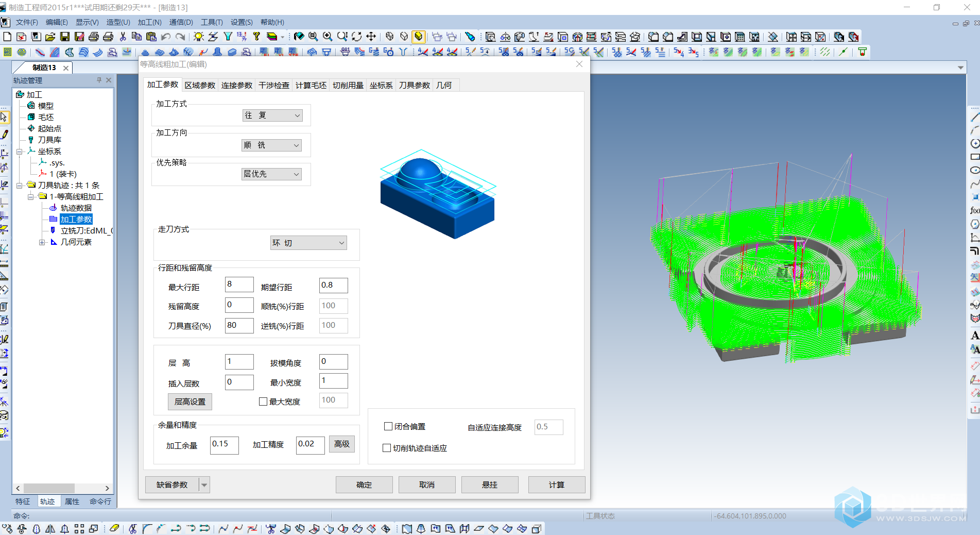The image size is (980, 535).
Task: Click the Redo arrow icon
Action: point(180,37)
